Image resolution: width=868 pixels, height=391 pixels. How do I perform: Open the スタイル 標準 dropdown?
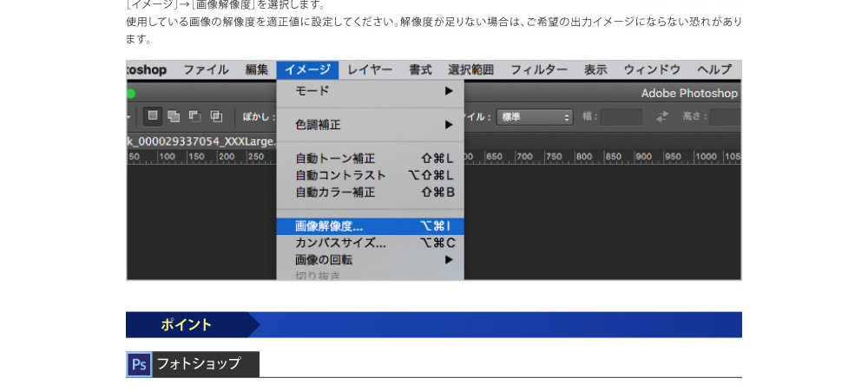click(534, 117)
